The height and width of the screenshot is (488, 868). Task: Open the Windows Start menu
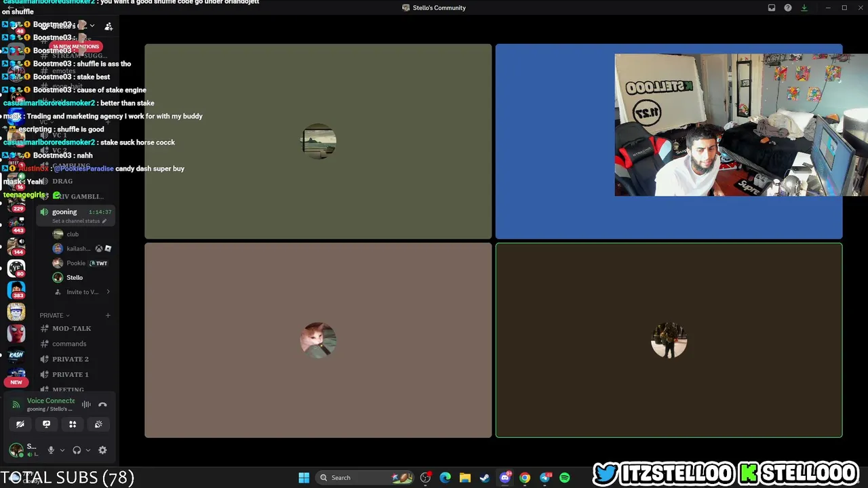(304, 478)
